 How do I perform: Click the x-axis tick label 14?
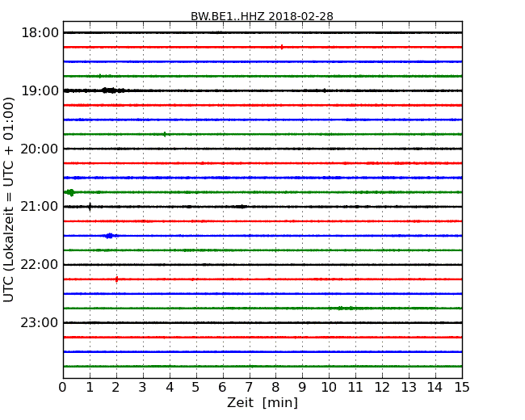(435, 387)
